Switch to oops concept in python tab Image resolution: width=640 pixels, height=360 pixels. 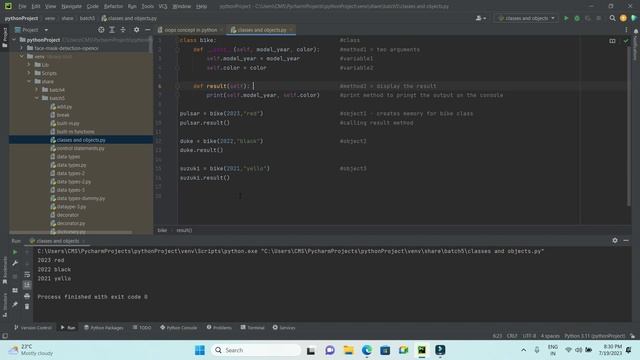190,30
